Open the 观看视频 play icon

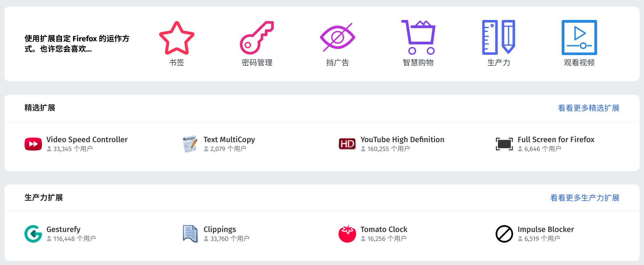click(x=579, y=38)
